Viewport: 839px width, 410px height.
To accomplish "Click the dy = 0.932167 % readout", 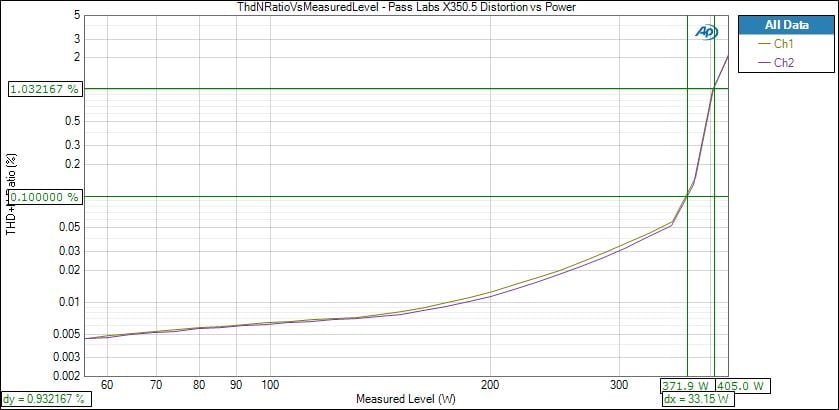I will pyautogui.click(x=45, y=398).
